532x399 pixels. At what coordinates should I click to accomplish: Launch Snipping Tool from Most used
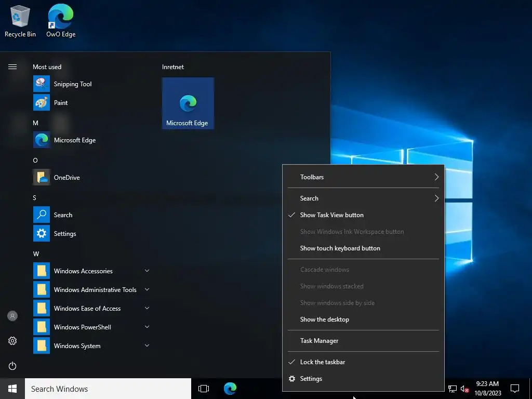pyautogui.click(x=91, y=84)
